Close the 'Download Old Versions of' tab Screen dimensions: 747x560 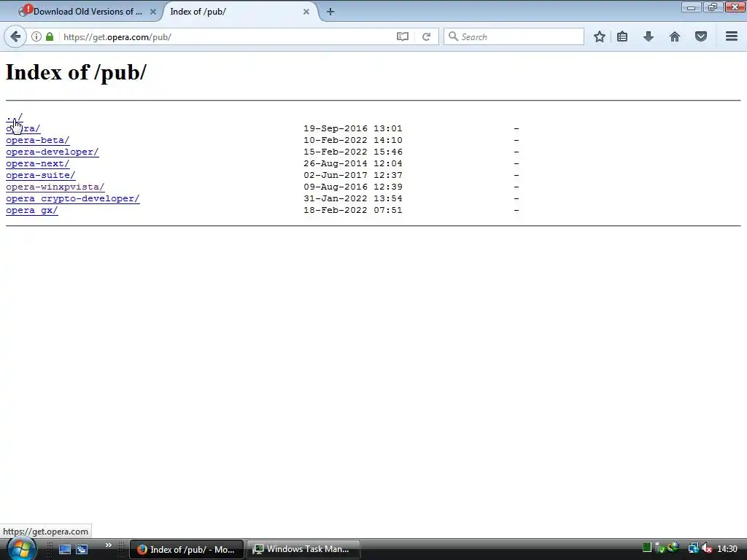click(x=153, y=12)
